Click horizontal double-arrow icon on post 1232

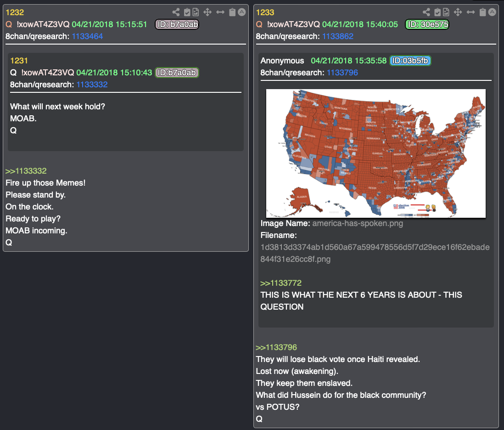coord(220,12)
